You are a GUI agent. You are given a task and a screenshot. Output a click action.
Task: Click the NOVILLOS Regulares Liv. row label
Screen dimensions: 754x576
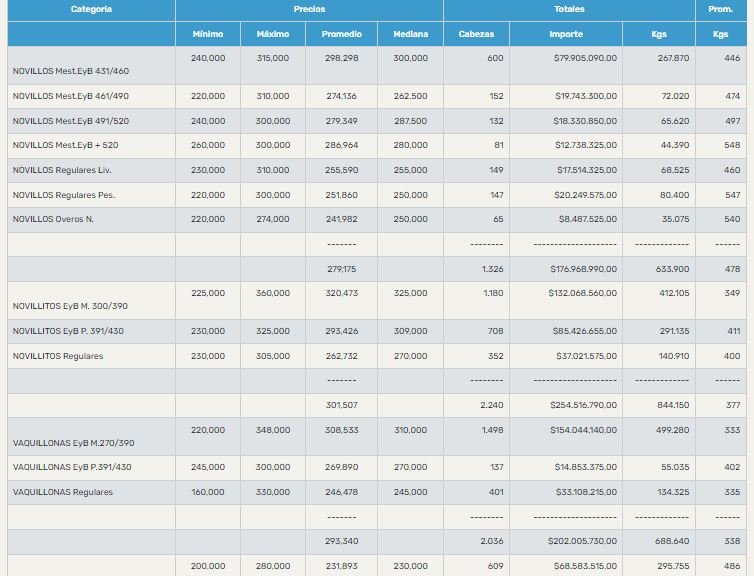[x=62, y=171]
